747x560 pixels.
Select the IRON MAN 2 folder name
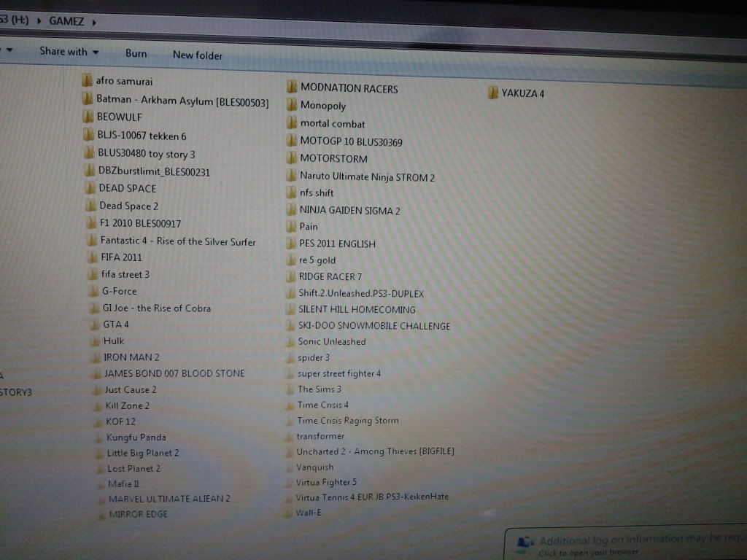pos(131,357)
